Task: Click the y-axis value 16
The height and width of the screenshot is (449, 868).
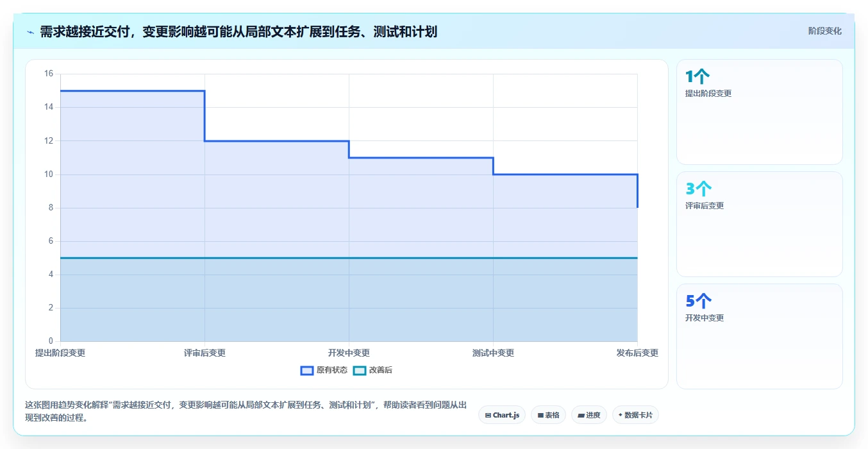Action: pyautogui.click(x=49, y=74)
